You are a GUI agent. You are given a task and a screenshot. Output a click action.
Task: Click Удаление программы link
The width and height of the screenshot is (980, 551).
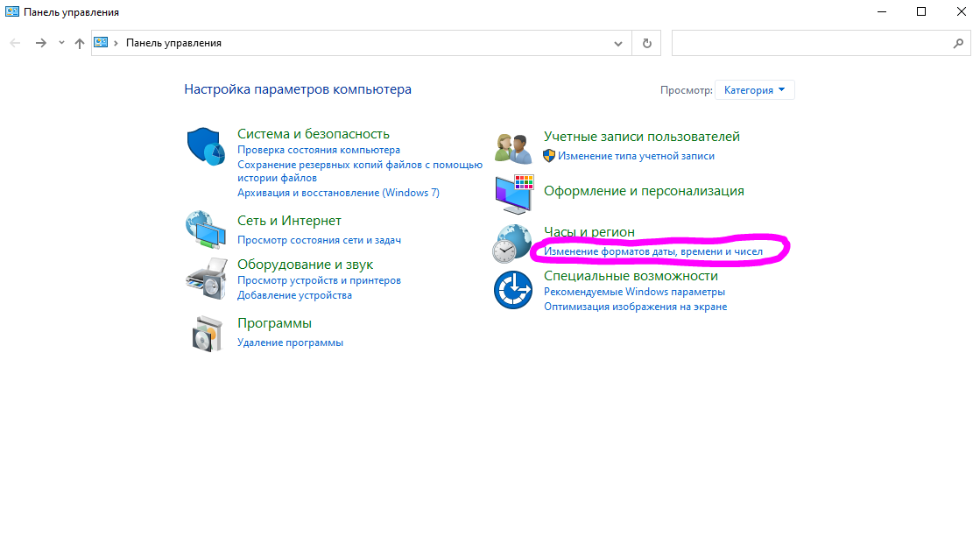290,343
